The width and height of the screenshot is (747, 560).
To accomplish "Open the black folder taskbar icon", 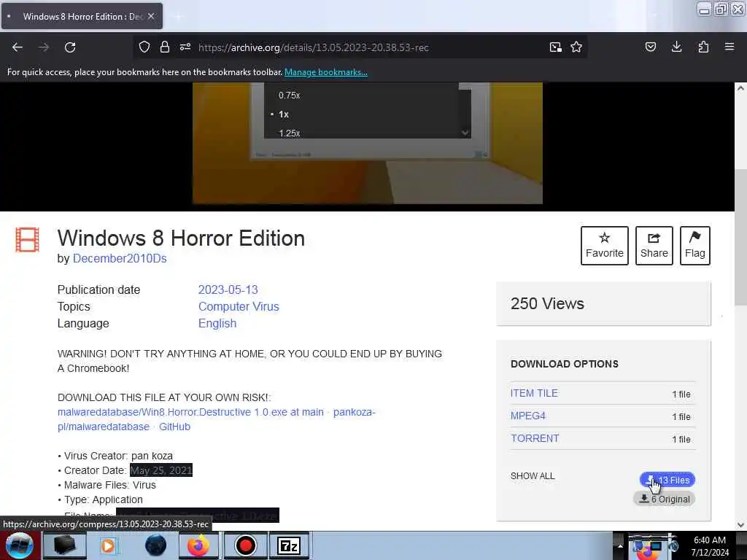I will [x=65, y=545].
